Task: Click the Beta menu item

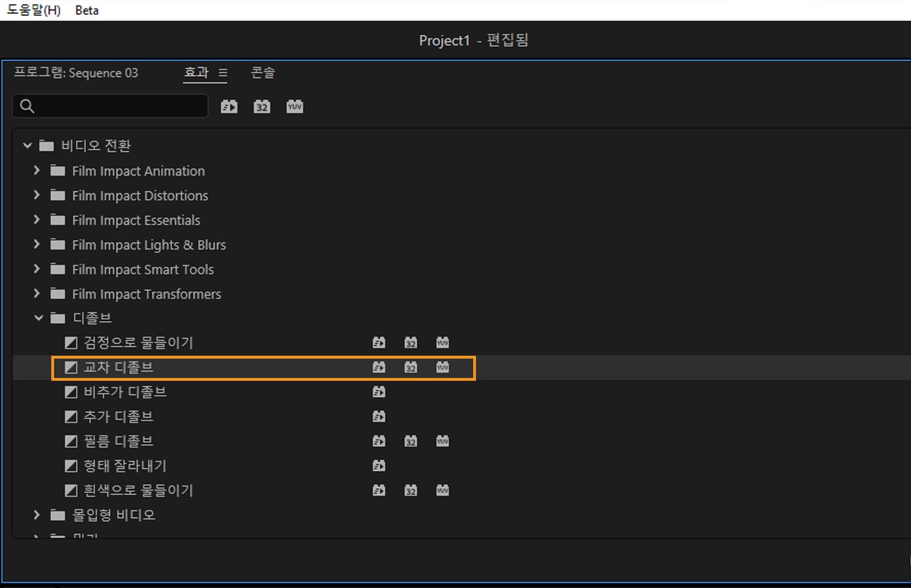Action: (x=87, y=10)
